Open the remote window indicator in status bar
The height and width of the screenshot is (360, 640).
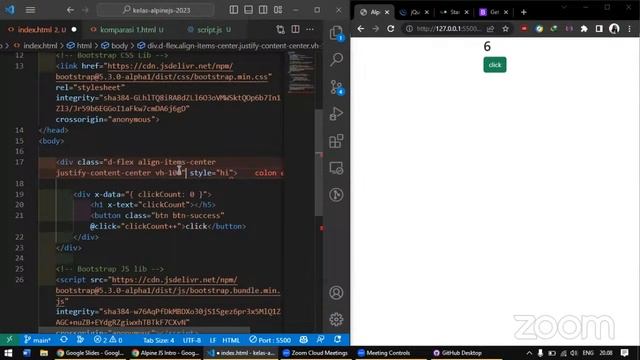[x=9, y=340]
